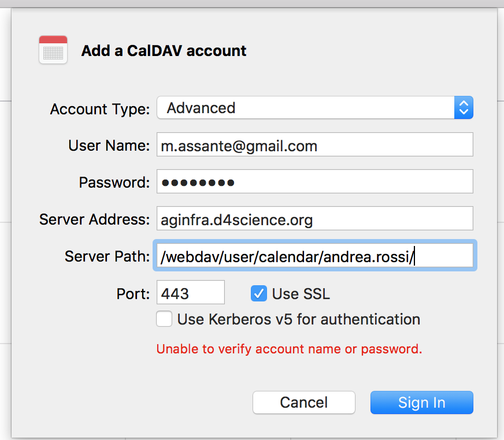The width and height of the screenshot is (504, 440).
Task: Select the Advanced account type popup
Action: click(x=315, y=107)
